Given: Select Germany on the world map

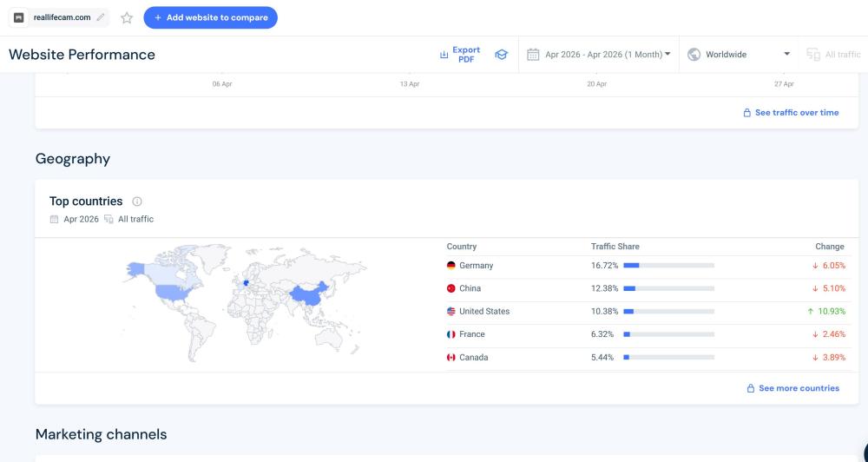Looking at the screenshot, I should (x=246, y=283).
